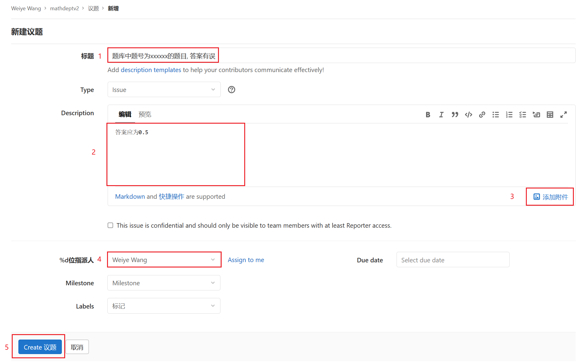The image size is (588, 364).
Task: Open the Labels dropdown showing 标记
Action: click(164, 306)
